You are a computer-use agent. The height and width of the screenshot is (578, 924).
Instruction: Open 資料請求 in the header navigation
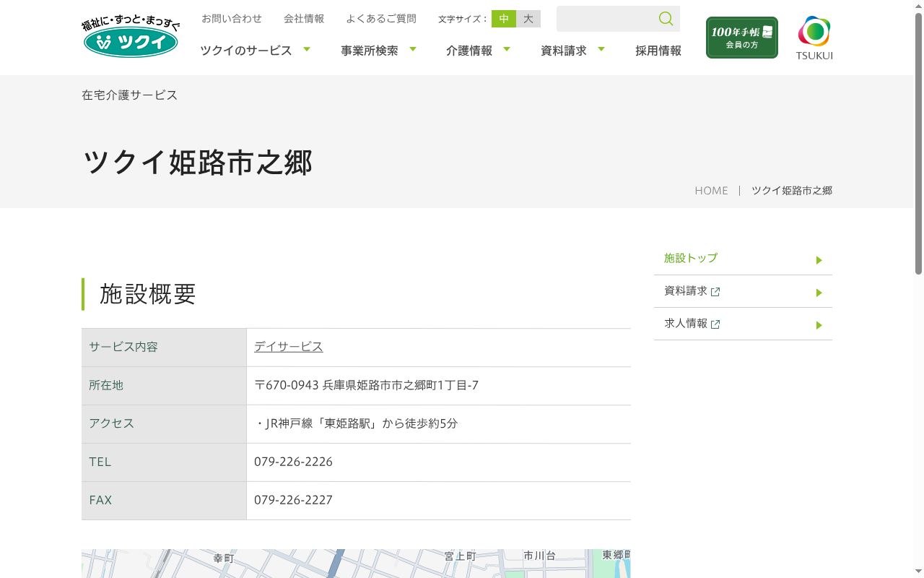(564, 51)
